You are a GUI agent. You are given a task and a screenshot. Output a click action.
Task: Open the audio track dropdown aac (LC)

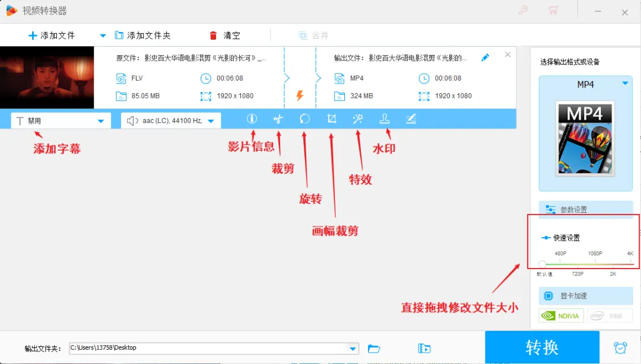pyautogui.click(x=171, y=120)
